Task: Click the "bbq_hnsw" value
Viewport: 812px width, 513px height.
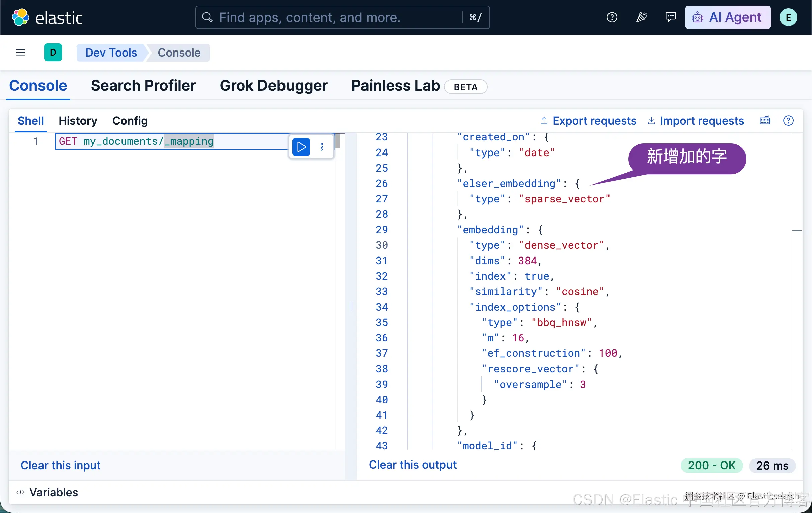Action: pos(561,323)
